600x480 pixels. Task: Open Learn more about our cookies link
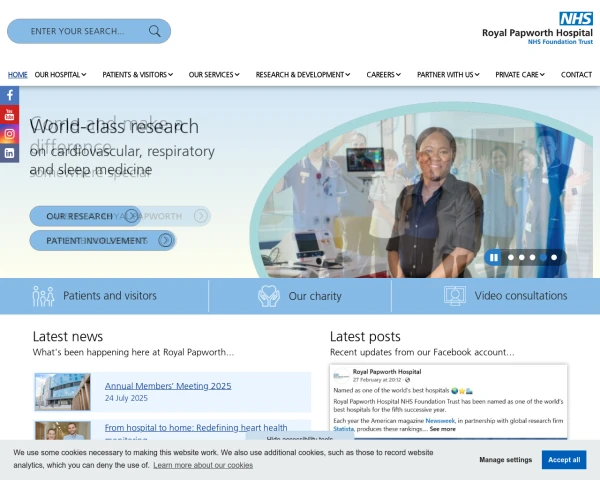pos(203,465)
